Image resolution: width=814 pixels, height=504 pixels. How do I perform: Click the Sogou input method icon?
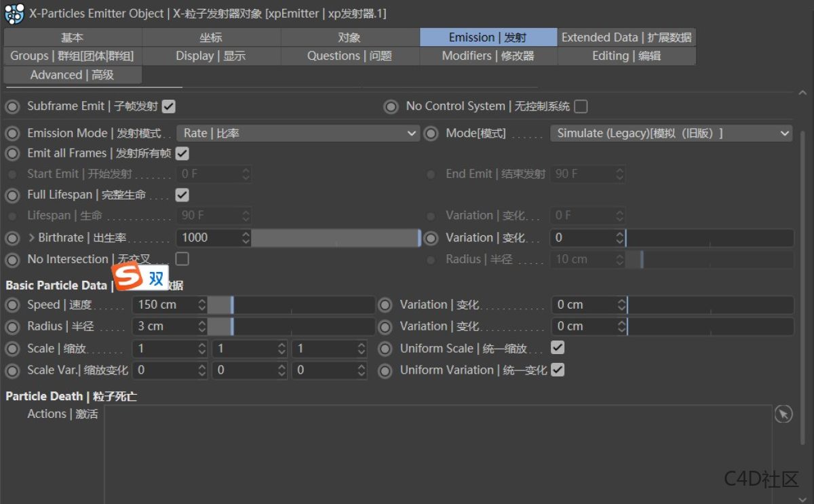pos(126,276)
